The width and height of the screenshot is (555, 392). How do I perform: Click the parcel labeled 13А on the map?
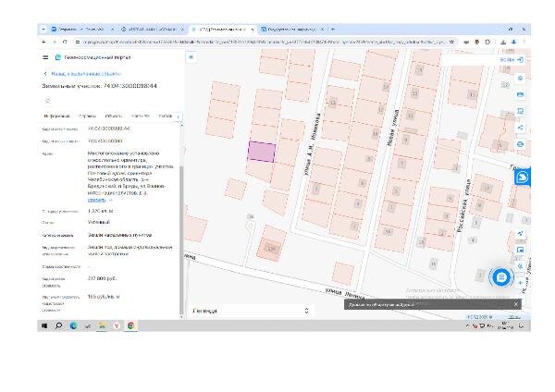pos(271,249)
